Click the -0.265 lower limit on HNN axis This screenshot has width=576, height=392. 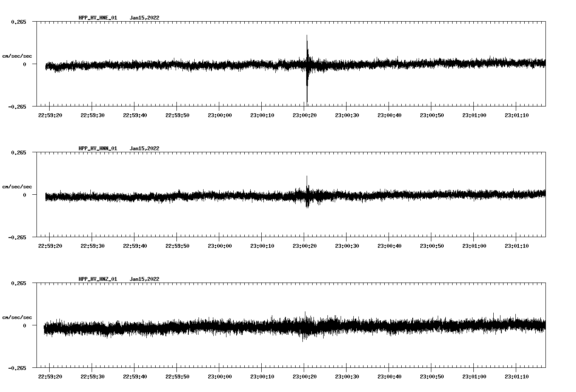[17, 237]
